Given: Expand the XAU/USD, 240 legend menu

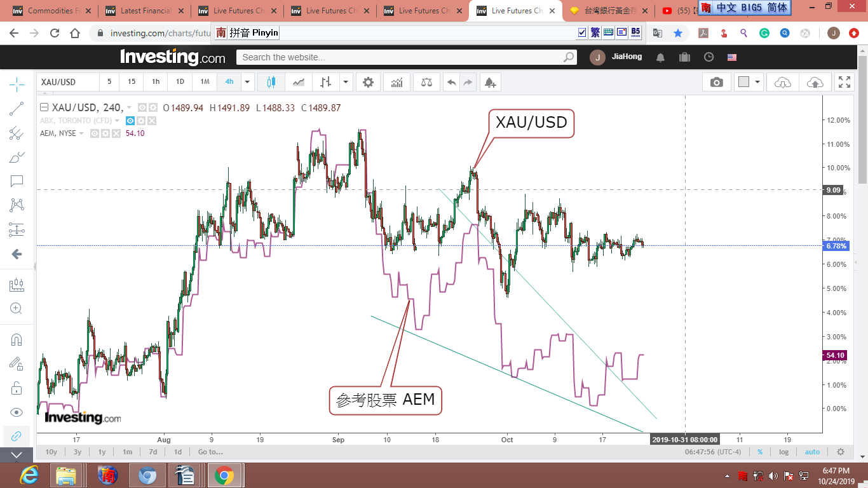Looking at the screenshot, I should [130, 108].
